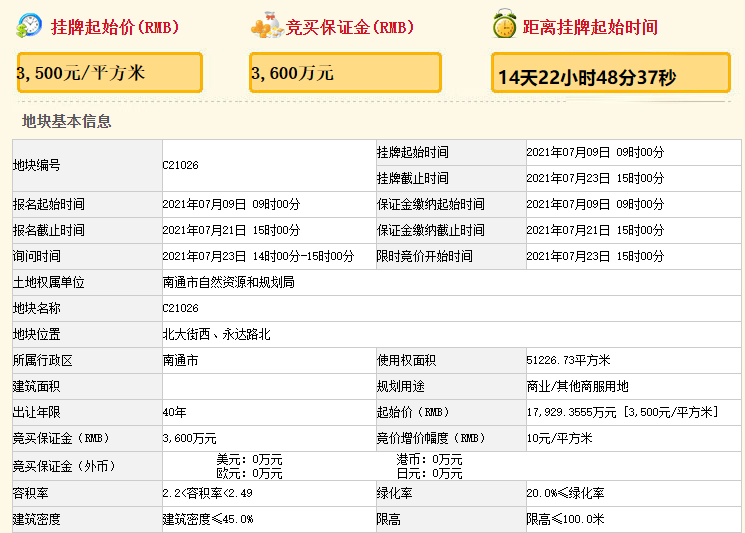Viewport: 745px width, 533px height.
Task: Click 竞买保证金(RMB) label in the table
Action: (x=62, y=438)
